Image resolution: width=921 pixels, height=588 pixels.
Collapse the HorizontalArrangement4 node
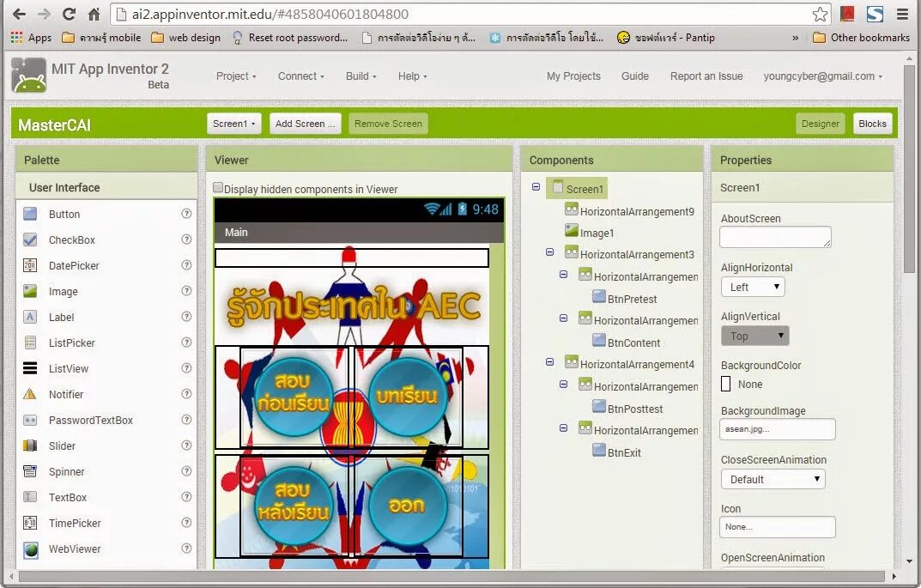pyautogui.click(x=550, y=362)
